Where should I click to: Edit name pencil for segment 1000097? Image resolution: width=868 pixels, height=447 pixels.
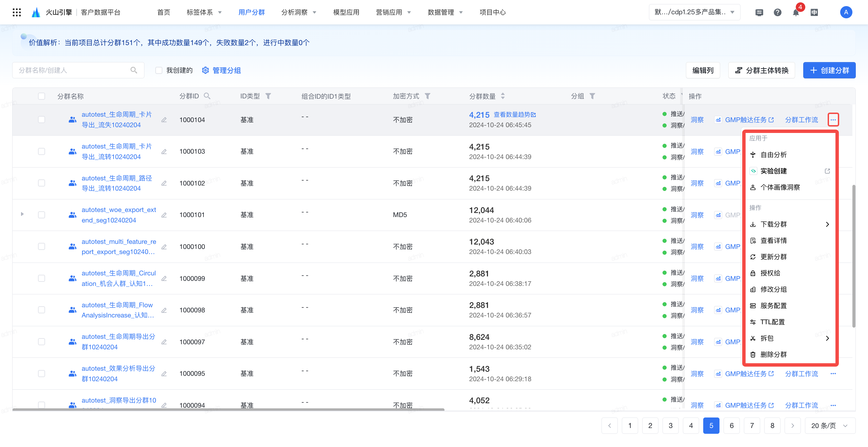click(164, 342)
